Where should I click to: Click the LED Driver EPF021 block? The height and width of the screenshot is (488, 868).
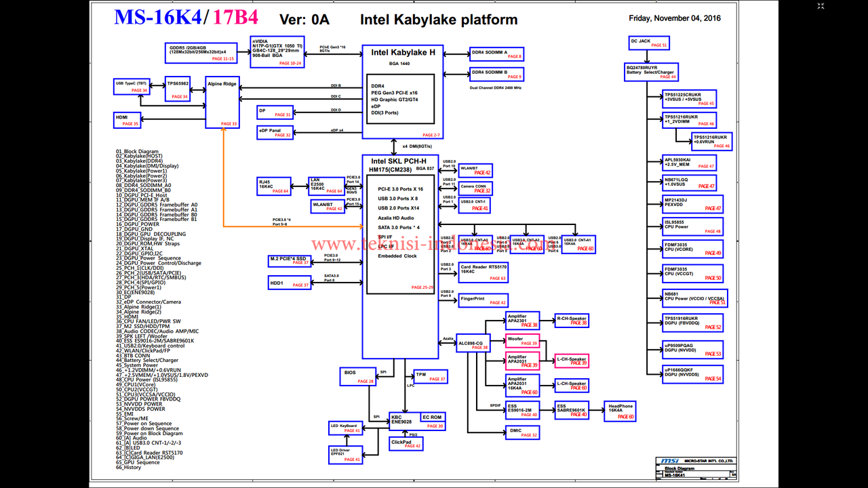coord(346,455)
